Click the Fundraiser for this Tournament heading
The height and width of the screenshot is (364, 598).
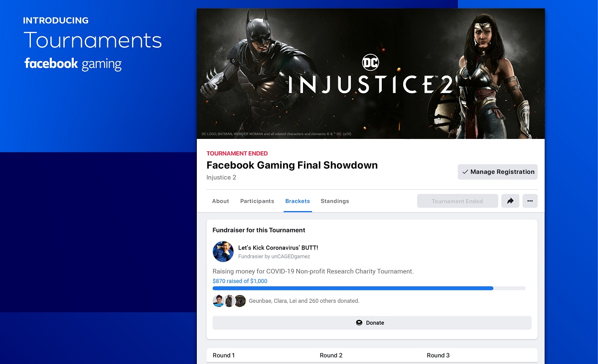(259, 230)
